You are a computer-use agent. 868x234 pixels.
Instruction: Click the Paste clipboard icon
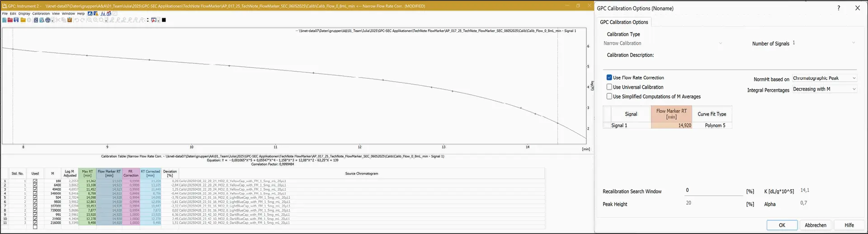point(70,20)
